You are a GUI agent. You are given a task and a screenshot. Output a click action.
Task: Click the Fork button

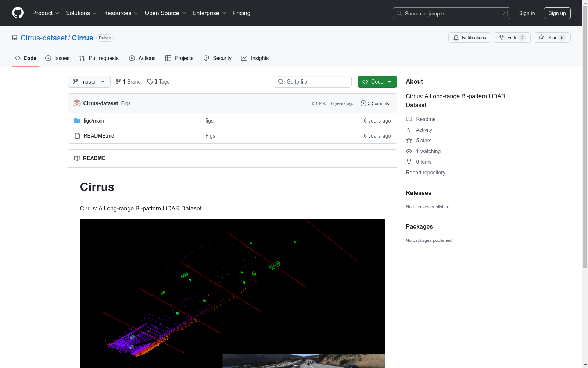pos(512,38)
